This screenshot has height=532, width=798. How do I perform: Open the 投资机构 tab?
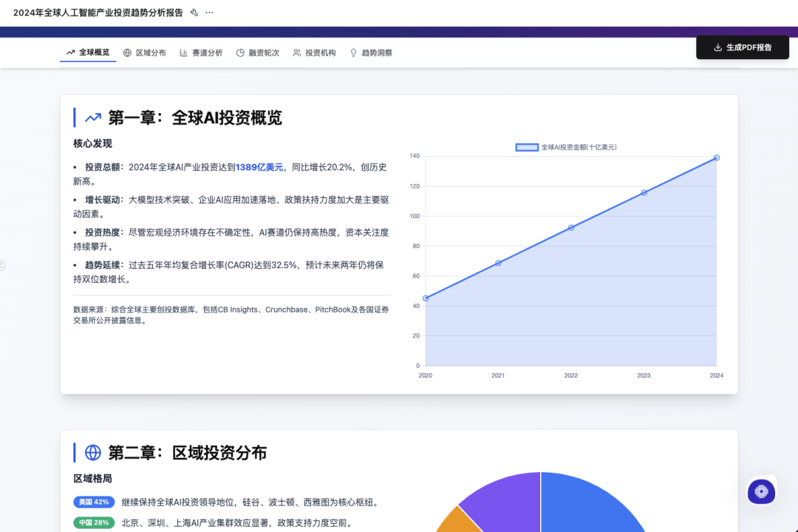point(315,53)
